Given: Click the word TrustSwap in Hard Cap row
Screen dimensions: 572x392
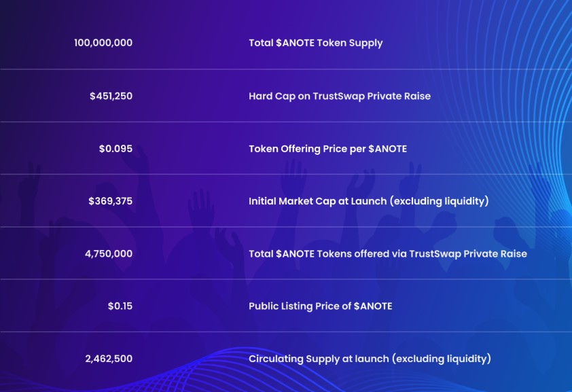Looking at the screenshot, I should click(x=338, y=96).
